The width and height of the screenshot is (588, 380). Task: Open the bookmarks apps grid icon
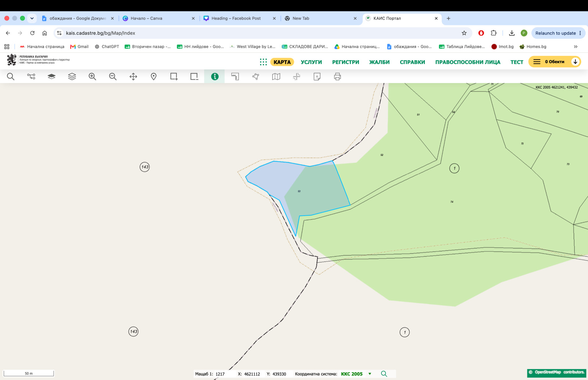pyautogui.click(x=7, y=47)
